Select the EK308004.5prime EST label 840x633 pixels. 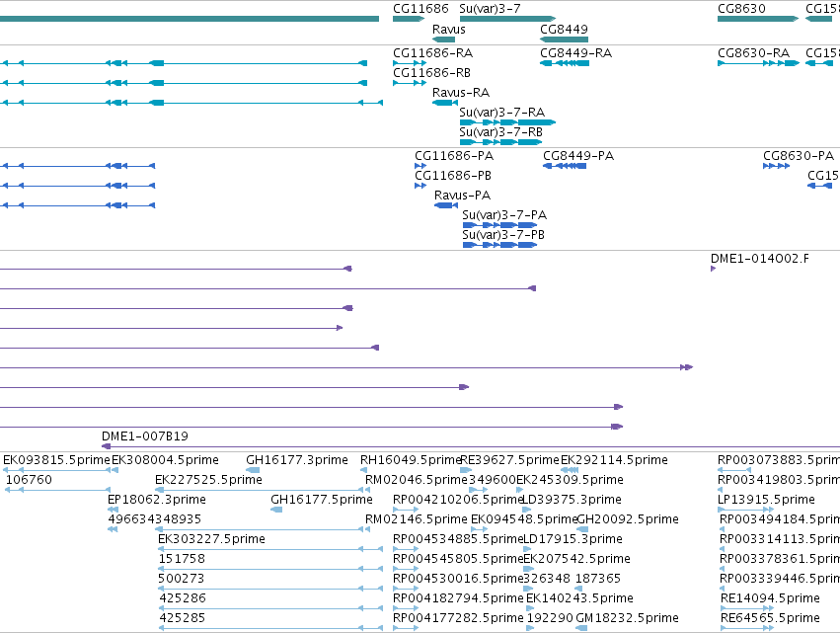point(165,460)
